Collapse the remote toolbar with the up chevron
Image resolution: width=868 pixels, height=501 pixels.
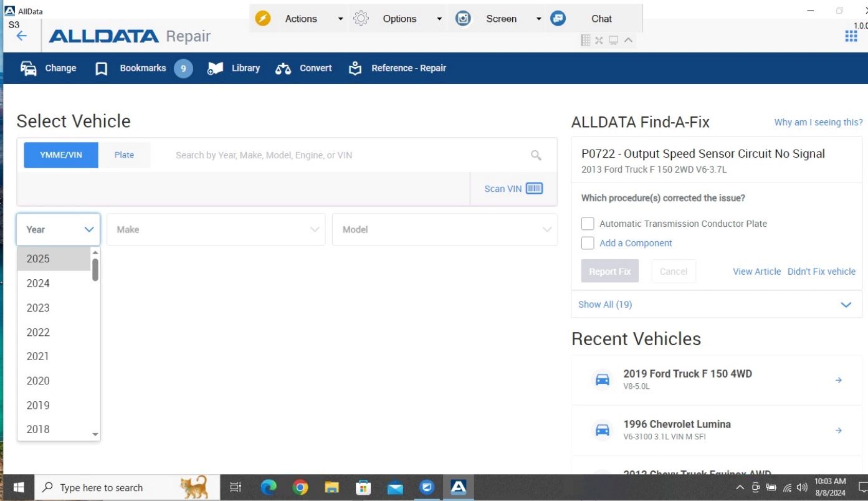[628, 41]
